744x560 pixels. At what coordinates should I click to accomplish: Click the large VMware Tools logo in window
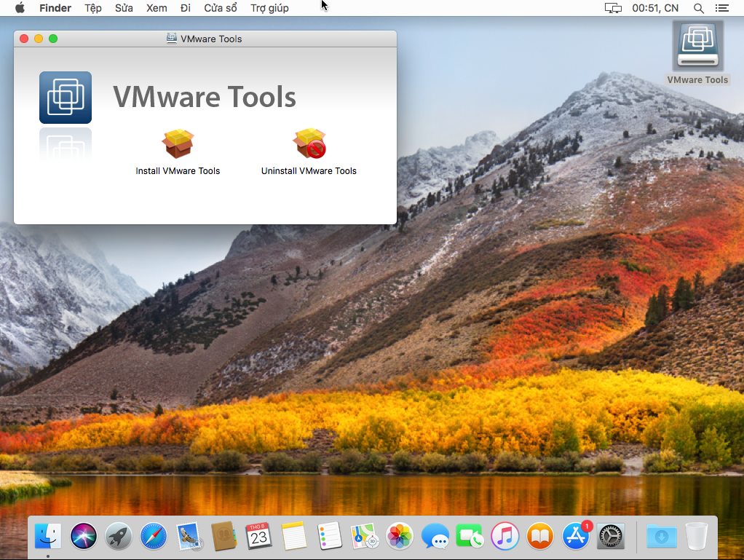[66, 98]
